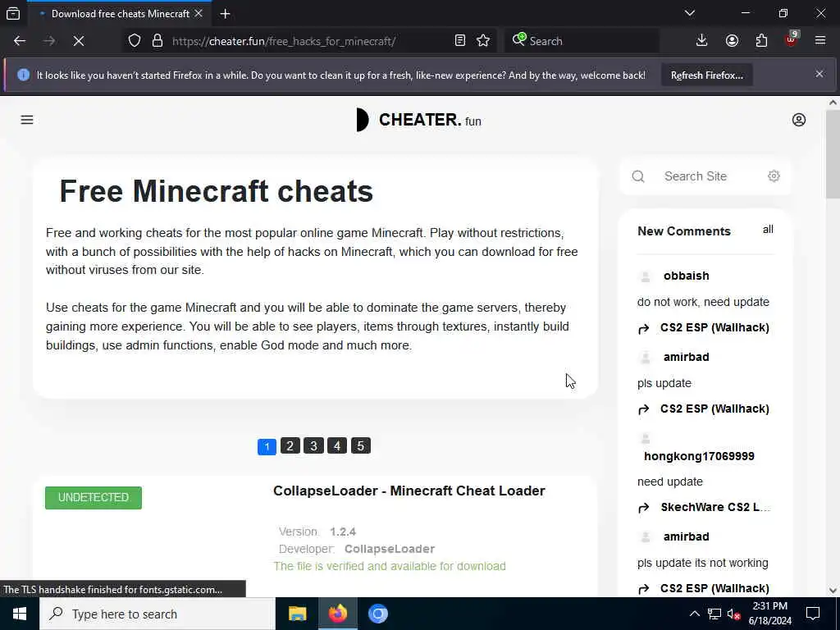Click the page vertical scrollbar thumb
The height and width of the screenshot is (630, 840).
coord(833,153)
